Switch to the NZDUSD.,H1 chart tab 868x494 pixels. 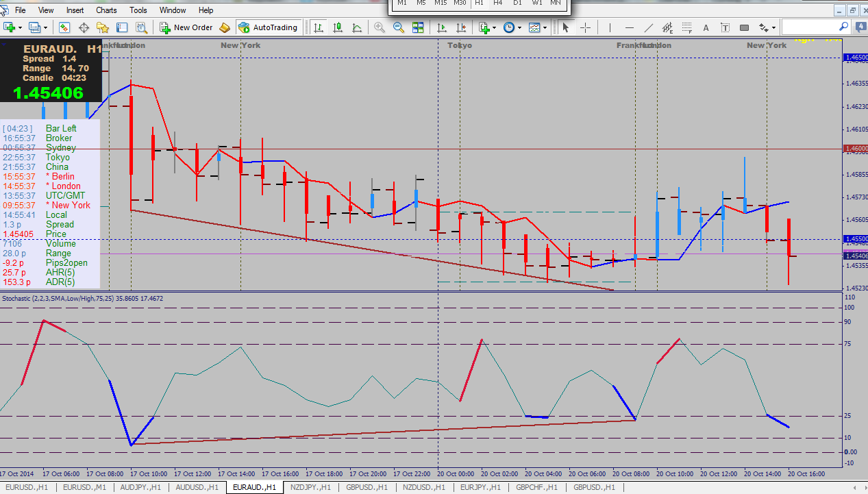point(425,487)
